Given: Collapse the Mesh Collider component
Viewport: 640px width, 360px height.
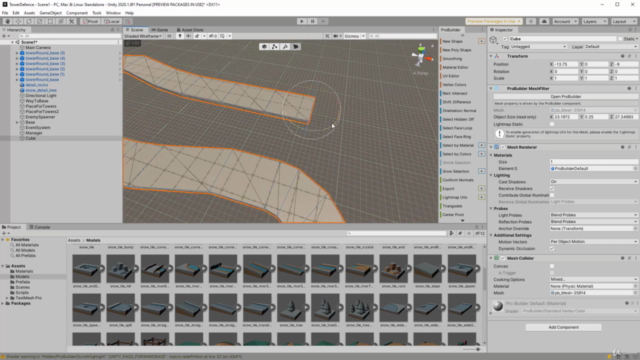Looking at the screenshot, I should coord(491,258).
